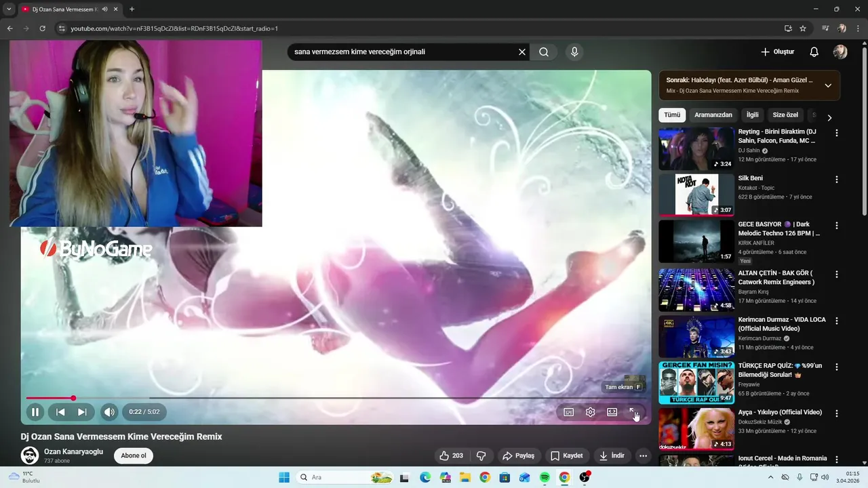Open GECE BASIYOR Dark Melodic Techno title
The image size is (868, 488).
pyautogui.click(x=779, y=228)
